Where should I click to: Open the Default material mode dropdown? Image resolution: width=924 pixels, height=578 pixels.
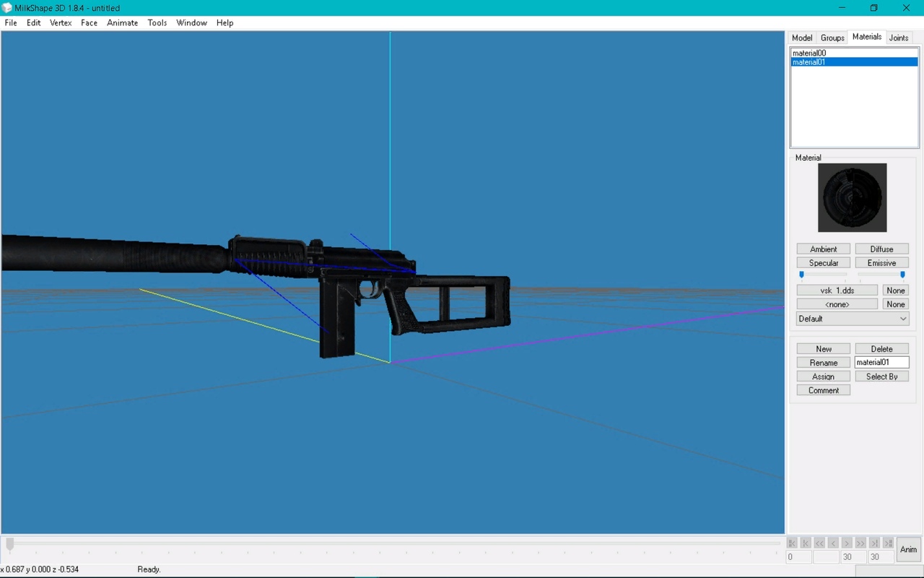pos(853,319)
